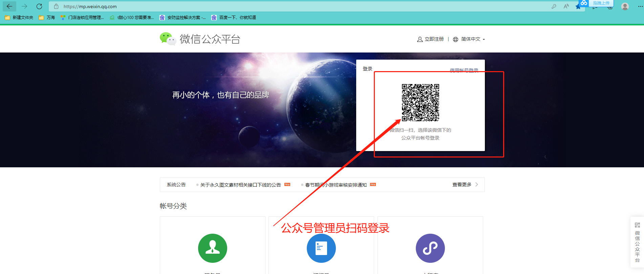Click the blue favorites star icon
This screenshot has height=274, width=644.
(578, 7)
